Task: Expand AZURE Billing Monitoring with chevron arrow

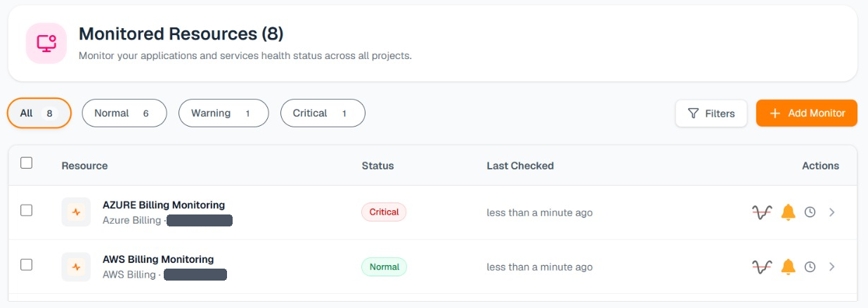Action: (x=832, y=212)
